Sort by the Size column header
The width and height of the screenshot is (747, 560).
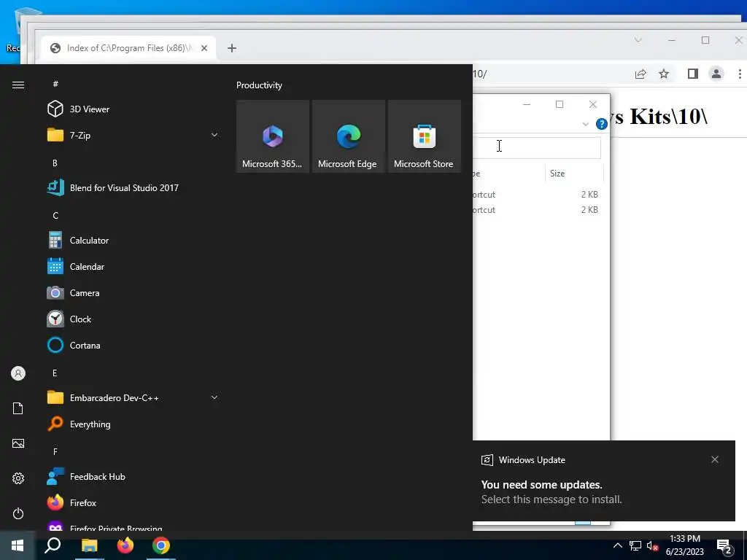coord(574,174)
